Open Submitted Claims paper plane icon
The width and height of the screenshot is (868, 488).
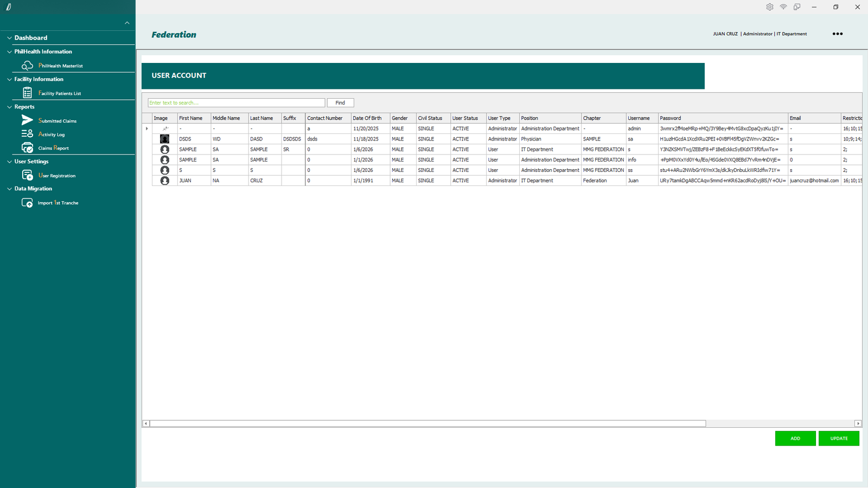click(x=27, y=120)
